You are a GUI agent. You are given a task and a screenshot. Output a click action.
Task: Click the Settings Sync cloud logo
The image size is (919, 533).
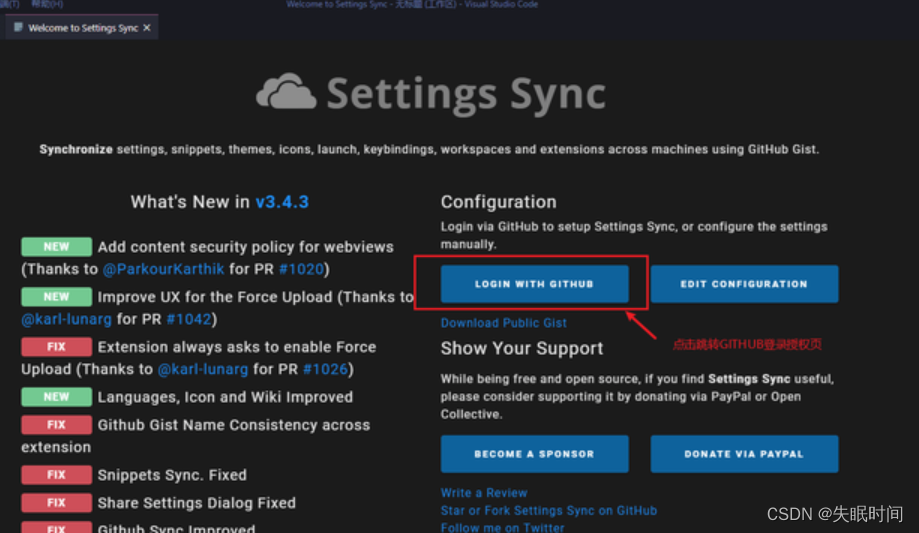[x=287, y=91]
